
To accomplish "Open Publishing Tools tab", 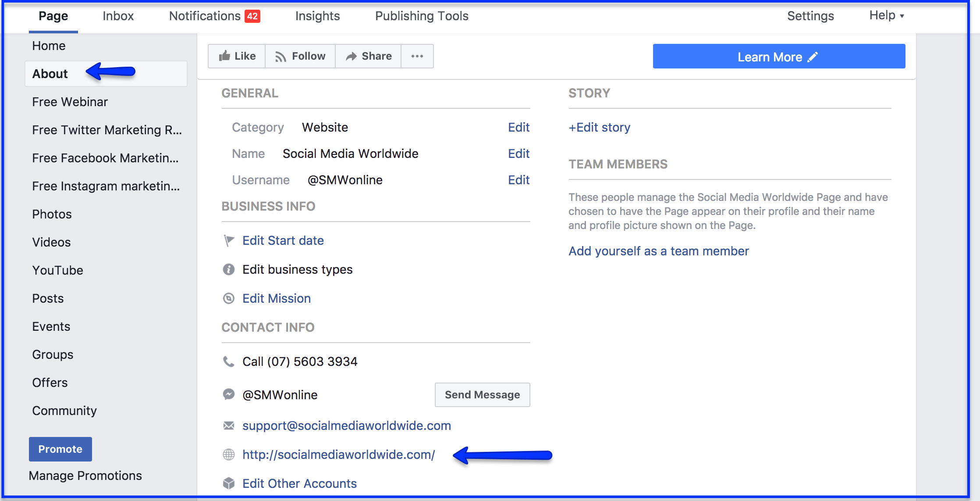I will 422,16.
